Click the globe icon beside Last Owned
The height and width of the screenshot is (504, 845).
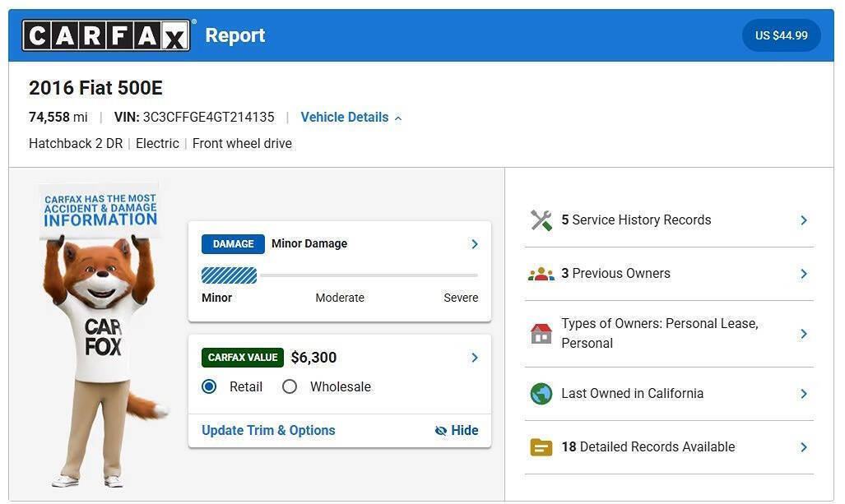click(x=541, y=394)
